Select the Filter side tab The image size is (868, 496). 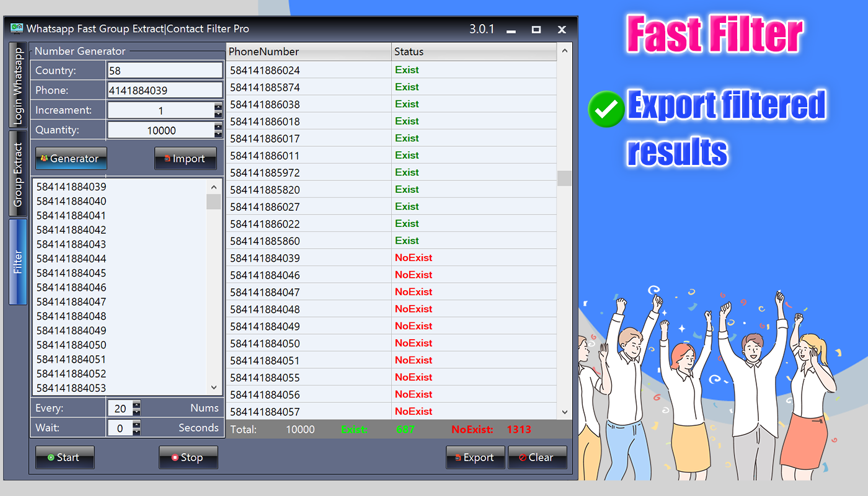17,262
